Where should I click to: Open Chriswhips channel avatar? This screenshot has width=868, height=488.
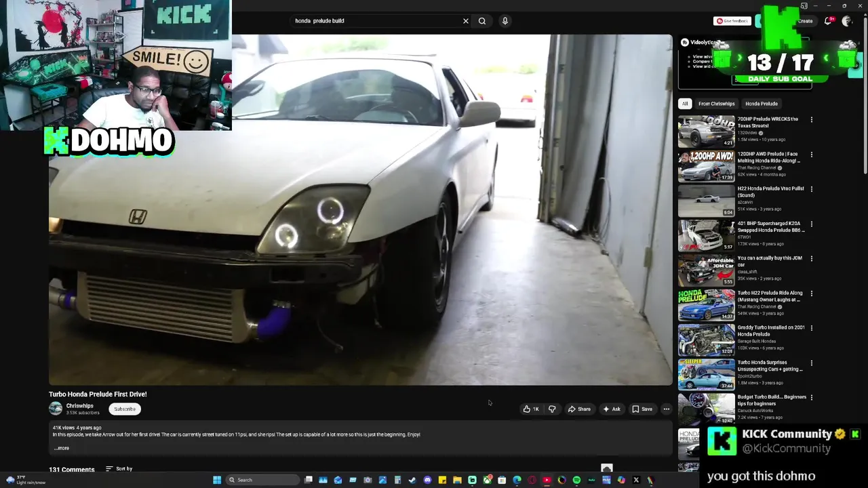pos(56,409)
